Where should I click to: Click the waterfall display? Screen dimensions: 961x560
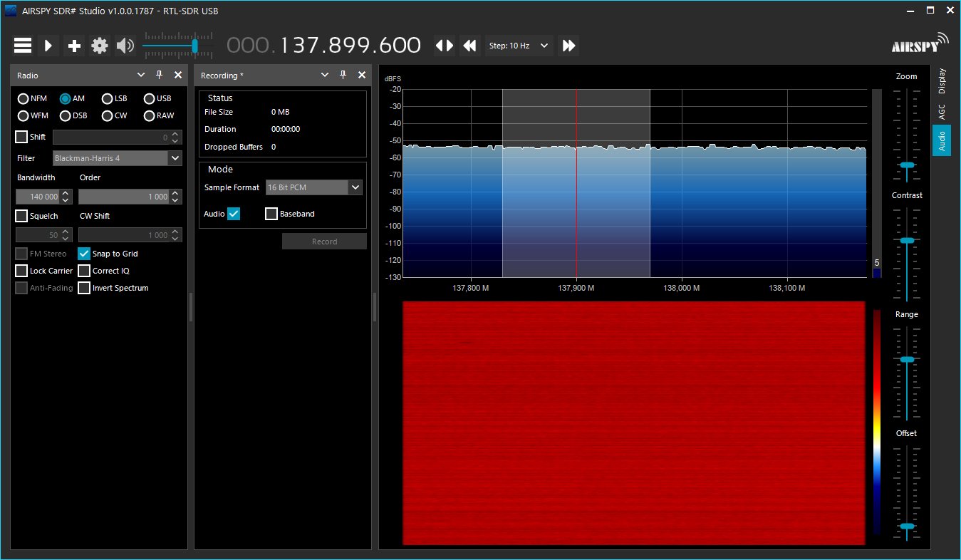click(634, 423)
